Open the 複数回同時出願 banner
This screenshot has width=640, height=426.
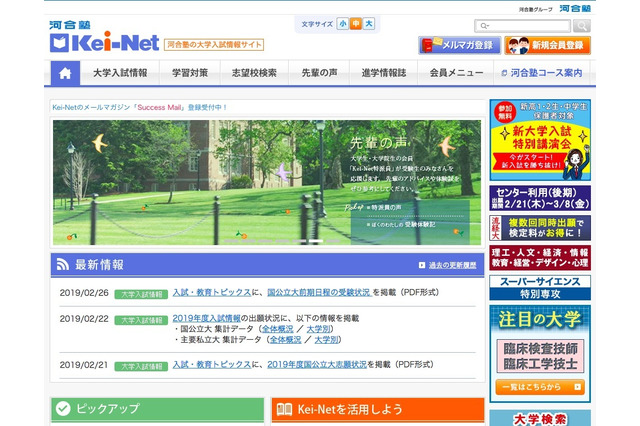[540, 228]
